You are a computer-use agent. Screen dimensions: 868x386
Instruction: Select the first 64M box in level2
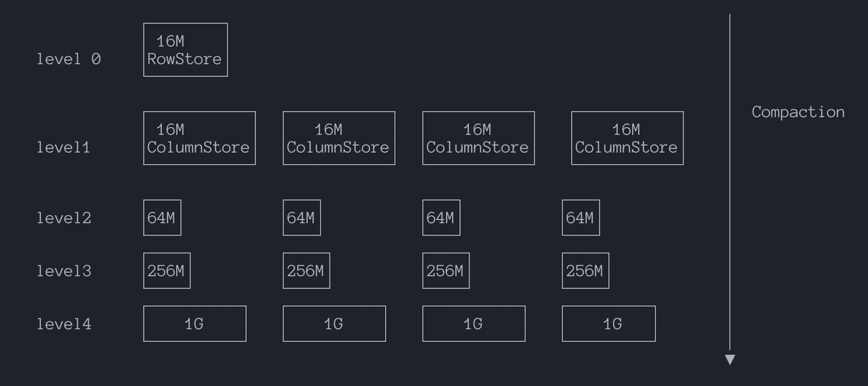162,218
